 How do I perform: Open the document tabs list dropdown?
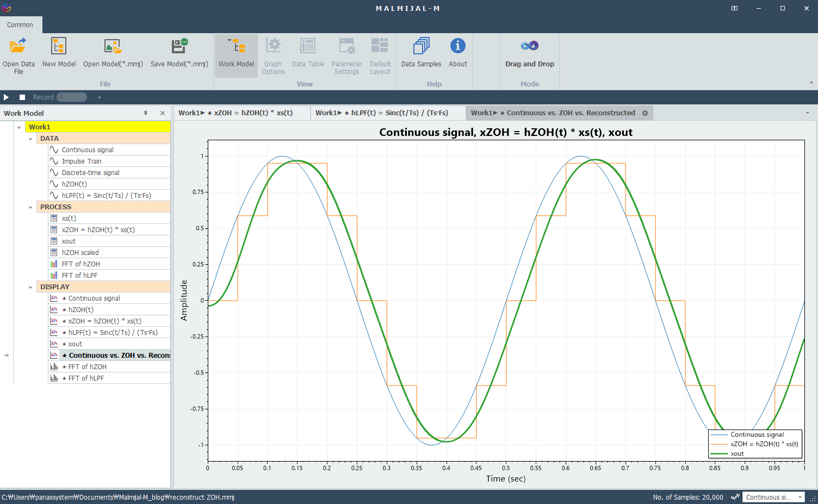pyautogui.click(x=807, y=113)
